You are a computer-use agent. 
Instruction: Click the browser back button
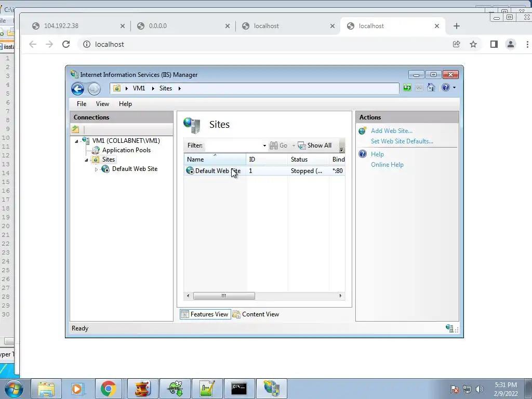pyautogui.click(x=33, y=44)
